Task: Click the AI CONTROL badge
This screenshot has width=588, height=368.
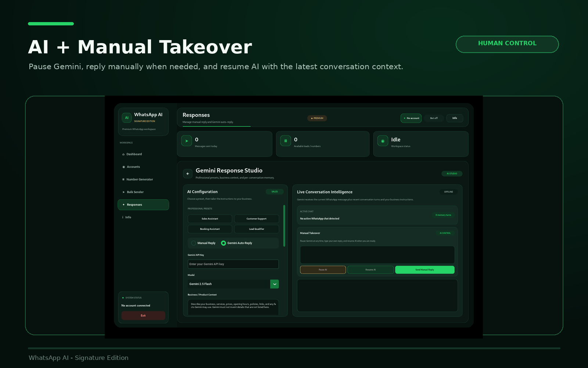Action: (445, 233)
